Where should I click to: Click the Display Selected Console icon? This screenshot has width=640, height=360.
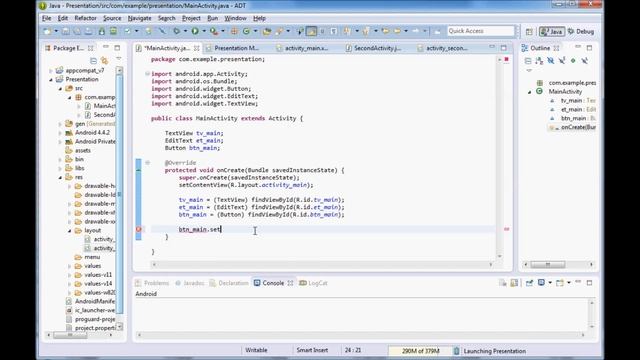click(542, 283)
